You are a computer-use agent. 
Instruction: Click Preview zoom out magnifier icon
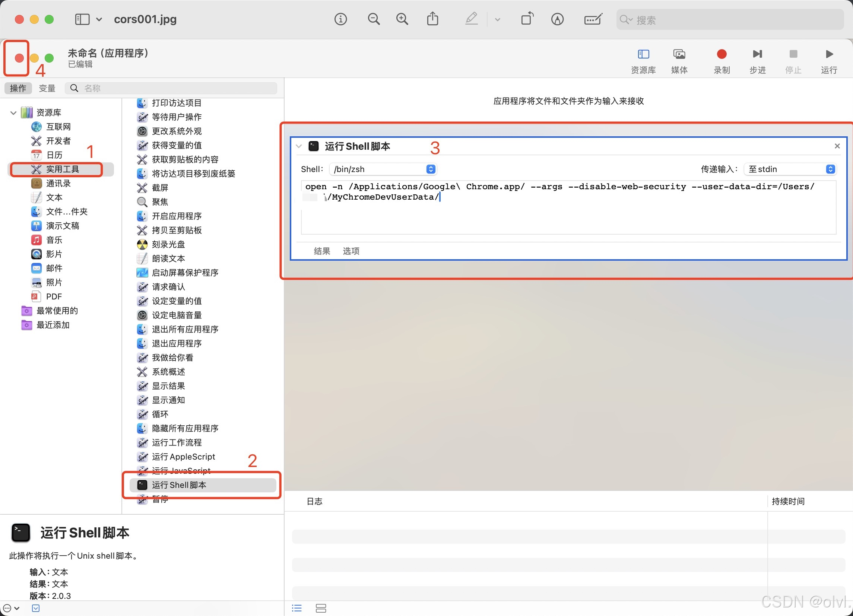pyautogui.click(x=374, y=19)
